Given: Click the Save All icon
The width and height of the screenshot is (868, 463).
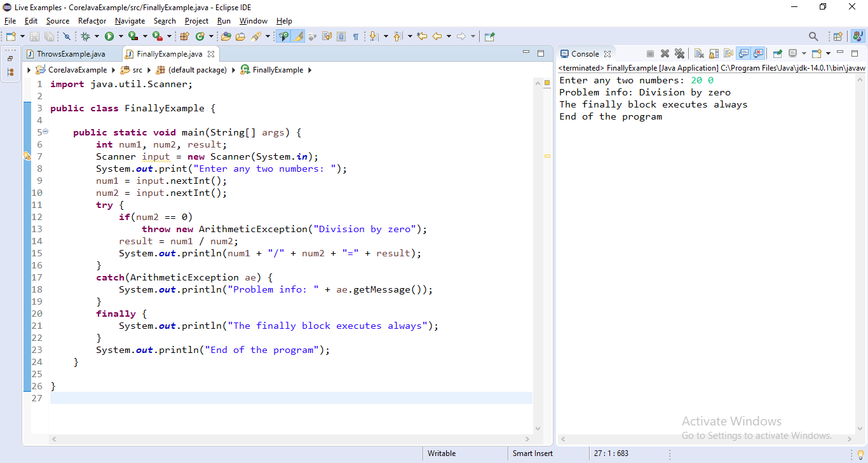Looking at the screenshot, I should tap(49, 36).
